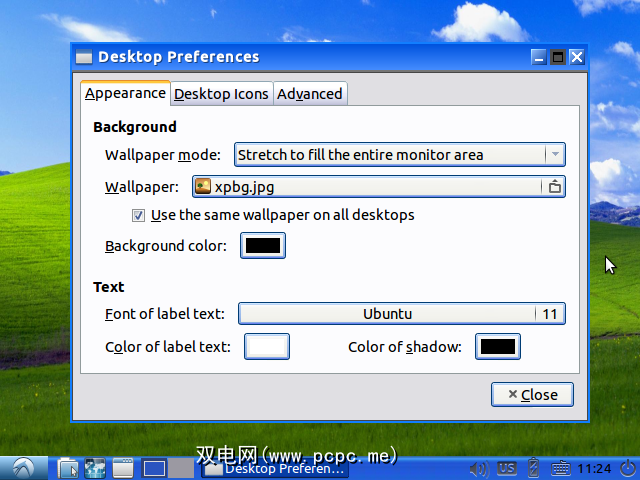
Task: Click the 11:24 clock
Action: click(x=594, y=469)
